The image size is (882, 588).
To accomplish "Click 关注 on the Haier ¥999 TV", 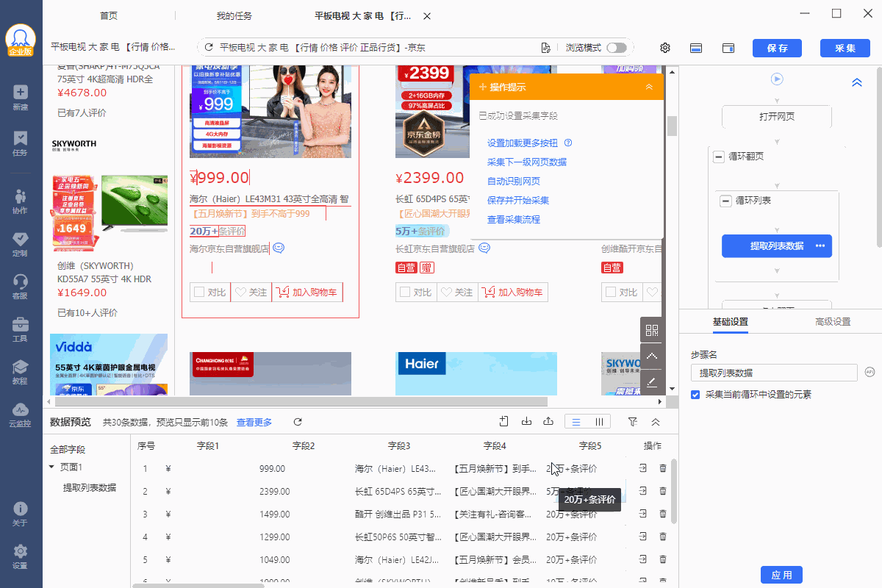I will [251, 292].
